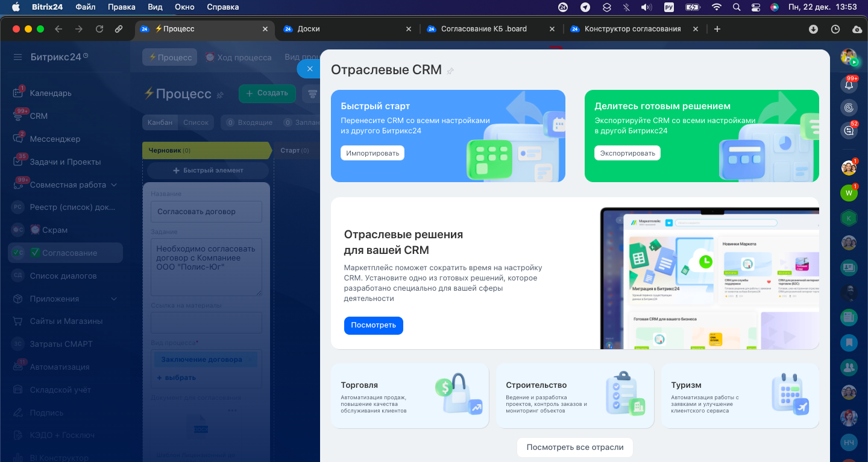Open the downloads icon in the tab bar
This screenshot has width=868, height=462.
point(813,29)
